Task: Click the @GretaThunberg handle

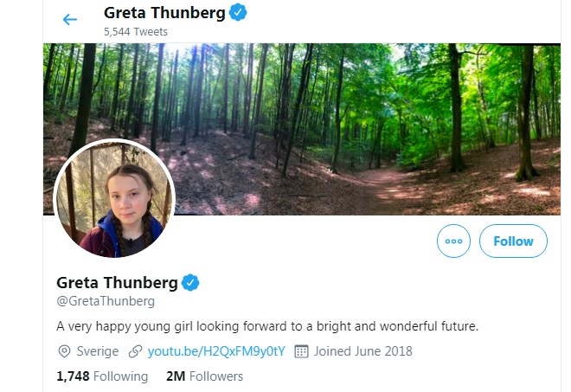Action: 106,302
